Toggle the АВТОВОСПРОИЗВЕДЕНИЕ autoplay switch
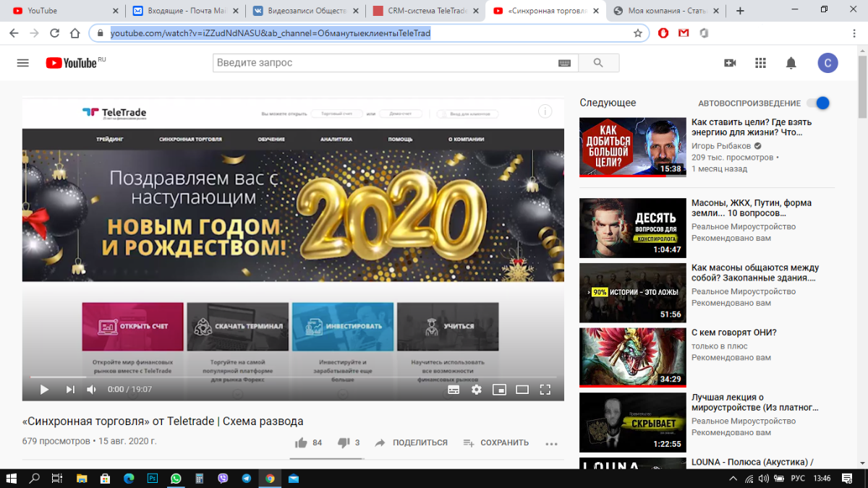 click(818, 103)
